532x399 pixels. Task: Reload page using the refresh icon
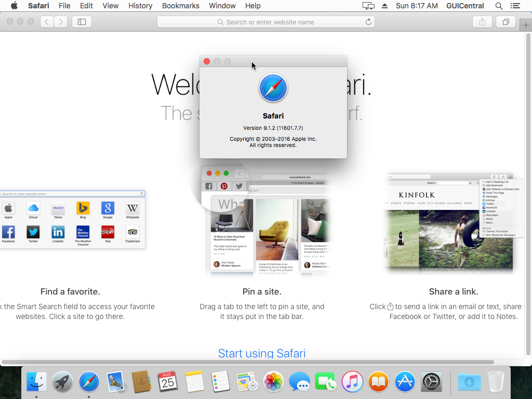(368, 22)
